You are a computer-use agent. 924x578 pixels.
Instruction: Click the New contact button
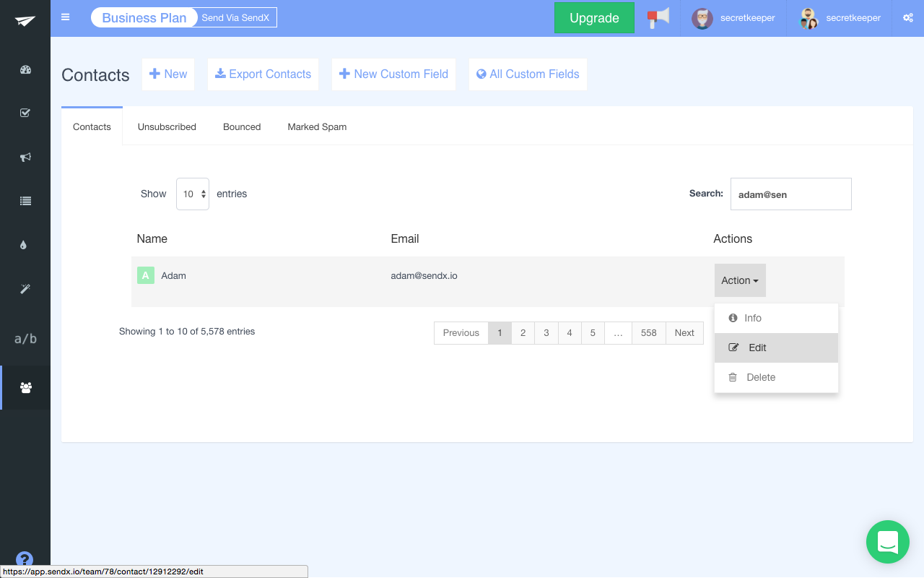click(x=168, y=74)
